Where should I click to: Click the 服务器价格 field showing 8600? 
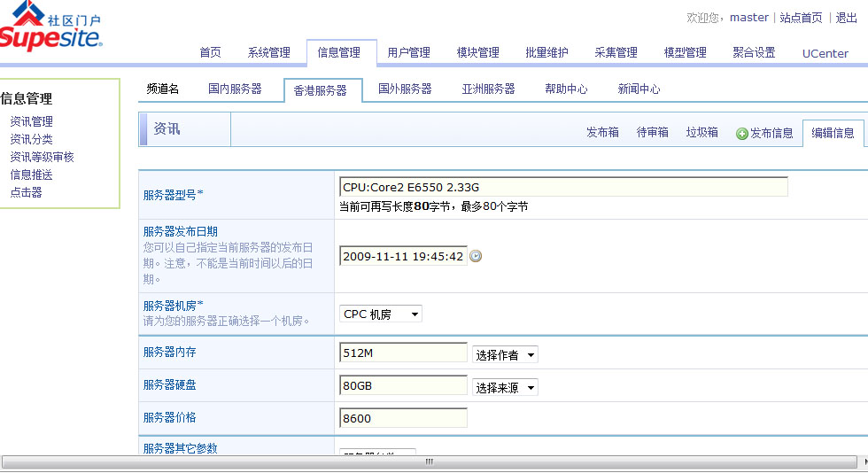pyautogui.click(x=403, y=418)
